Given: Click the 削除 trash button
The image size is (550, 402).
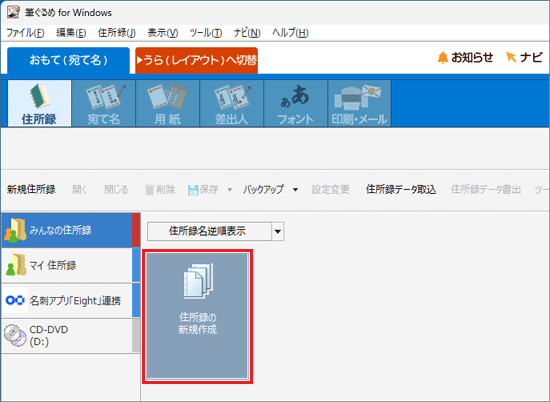Looking at the screenshot, I should (x=160, y=190).
